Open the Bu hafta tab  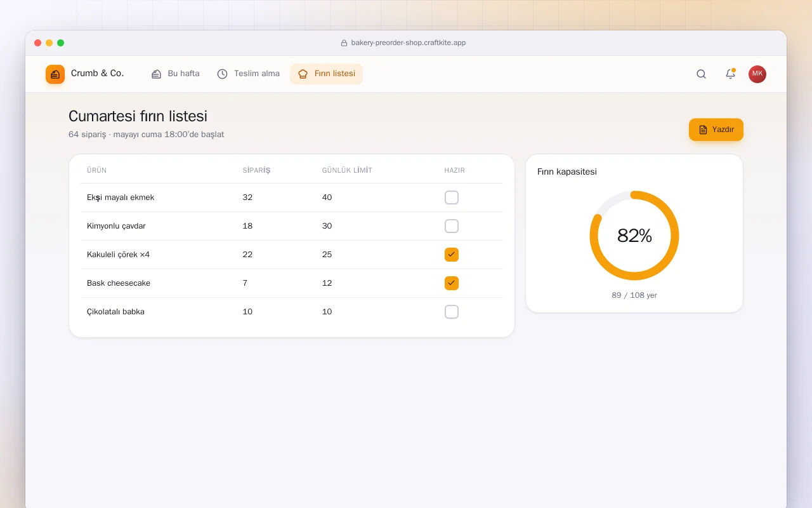(176, 74)
